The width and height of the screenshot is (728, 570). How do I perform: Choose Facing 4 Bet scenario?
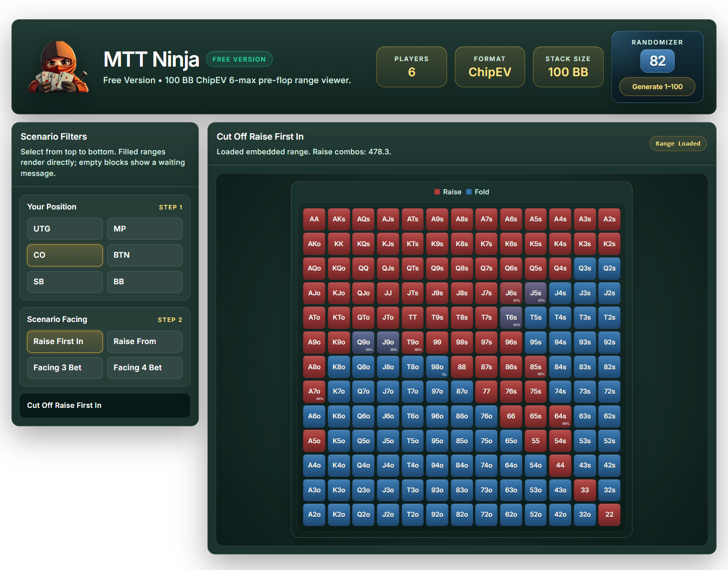[x=145, y=367]
